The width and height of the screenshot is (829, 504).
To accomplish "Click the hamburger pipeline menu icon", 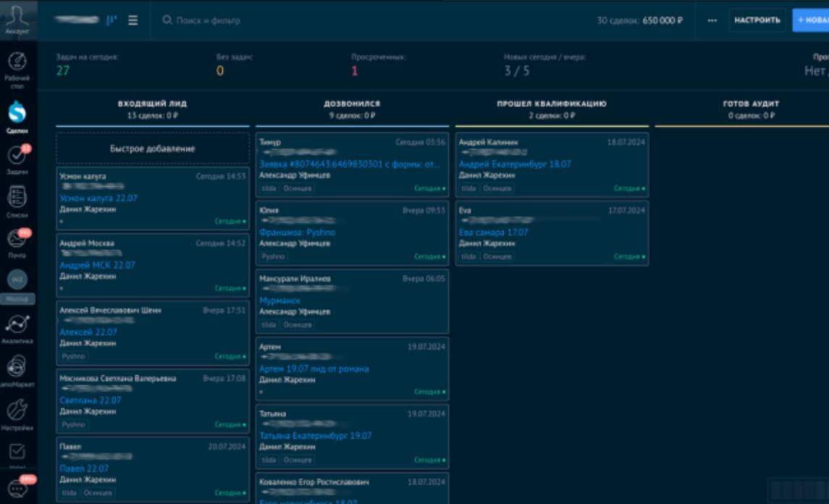I will 132,20.
